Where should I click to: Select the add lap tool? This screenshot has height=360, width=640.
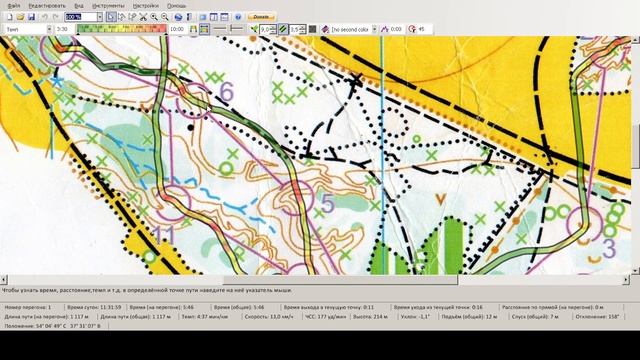[132, 17]
